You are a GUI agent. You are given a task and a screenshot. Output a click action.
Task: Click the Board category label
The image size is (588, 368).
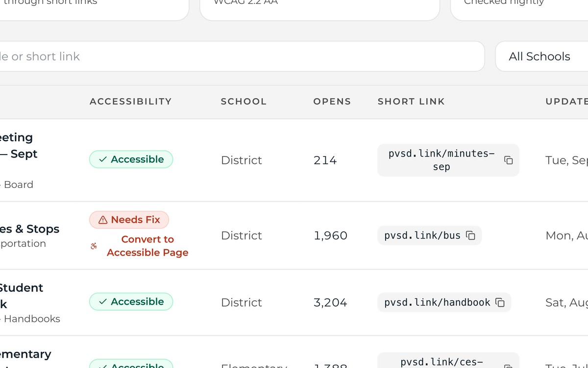click(x=19, y=185)
